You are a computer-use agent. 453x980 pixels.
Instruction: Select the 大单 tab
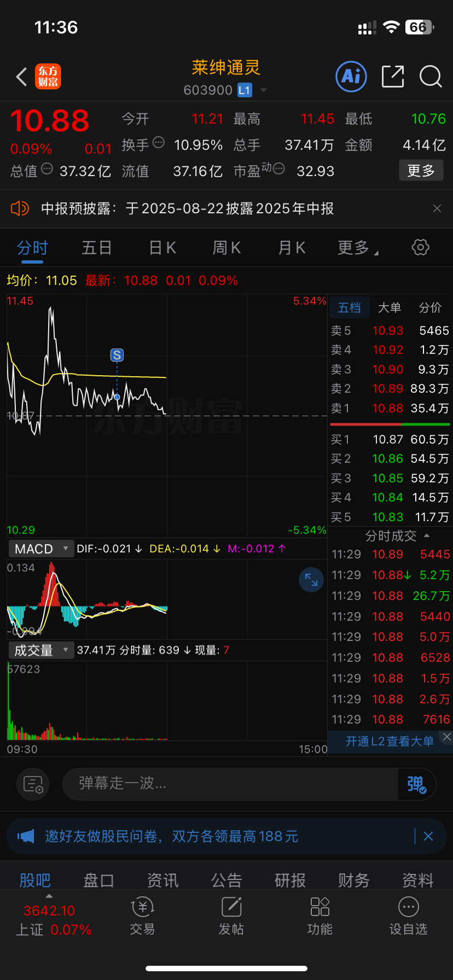click(x=390, y=308)
